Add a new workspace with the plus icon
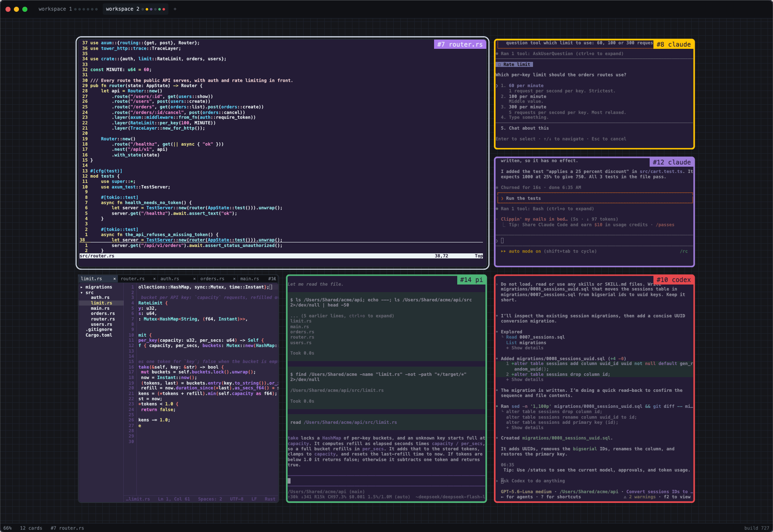 (x=175, y=9)
